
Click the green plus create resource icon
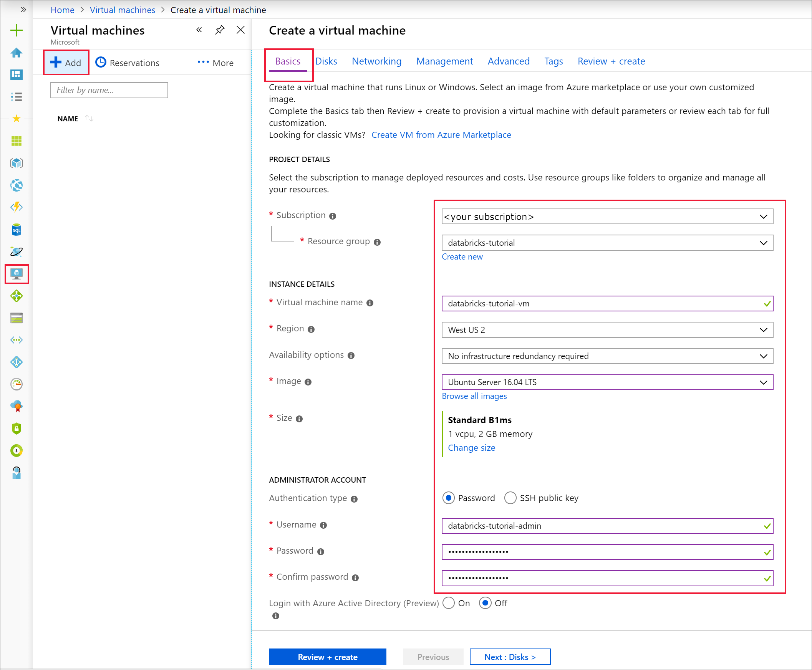[16, 30]
